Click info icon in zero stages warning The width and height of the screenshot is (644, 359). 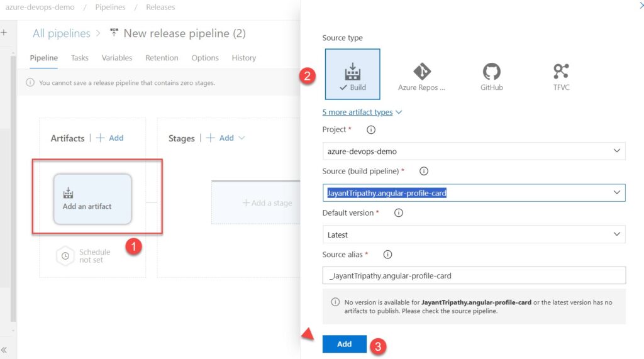pos(30,82)
